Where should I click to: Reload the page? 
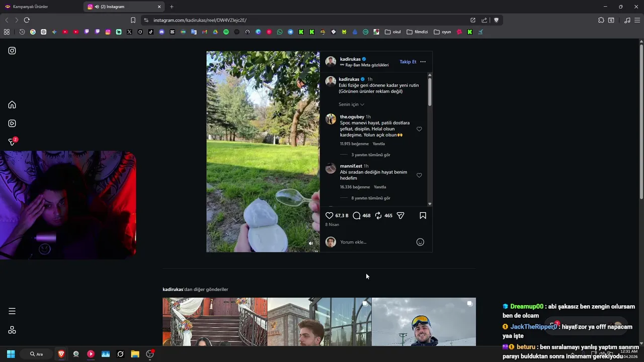[x=27, y=20]
